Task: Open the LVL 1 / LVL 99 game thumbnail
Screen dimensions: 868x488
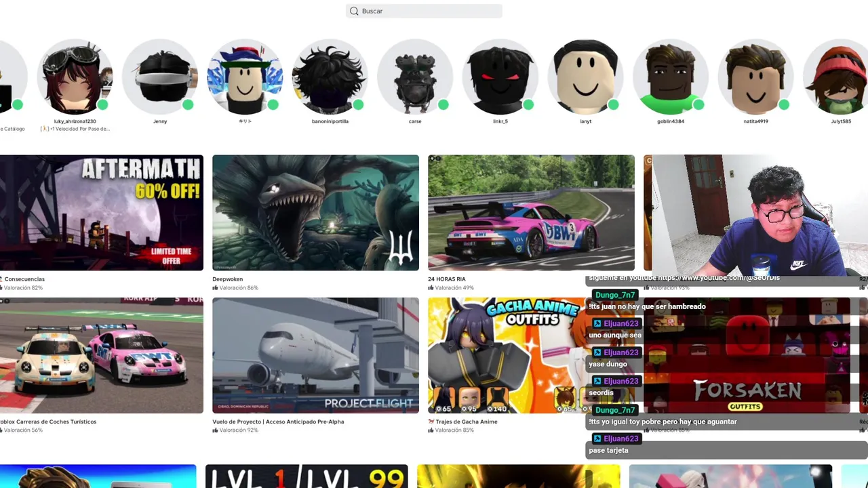Action: coord(307,476)
